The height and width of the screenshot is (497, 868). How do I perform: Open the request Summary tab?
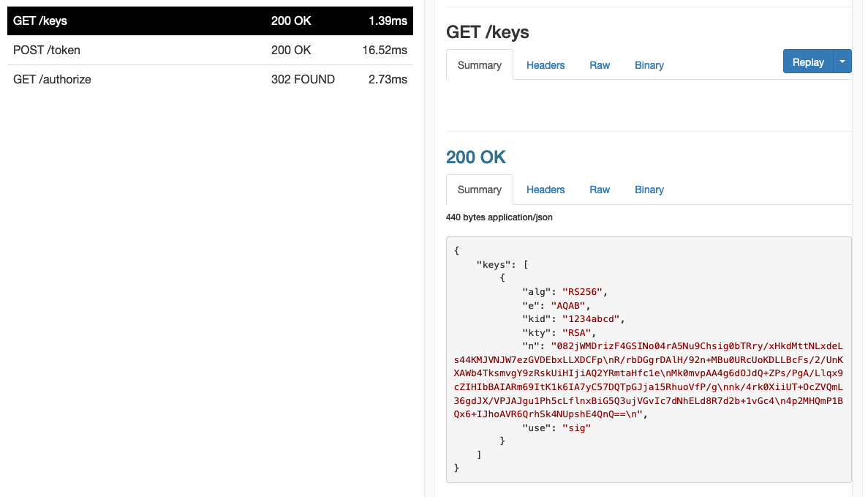click(480, 65)
